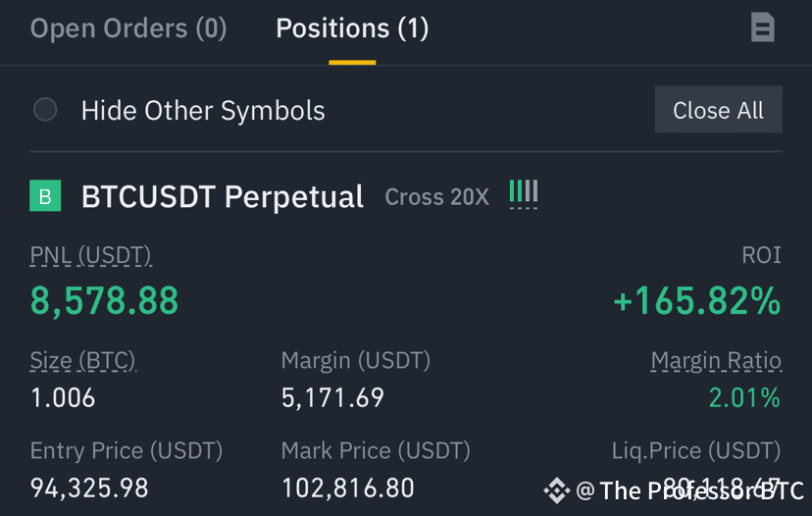The width and height of the screenshot is (812, 516).
Task: Click the Mark Price 102,816.80 value
Action: pos(347,488)
